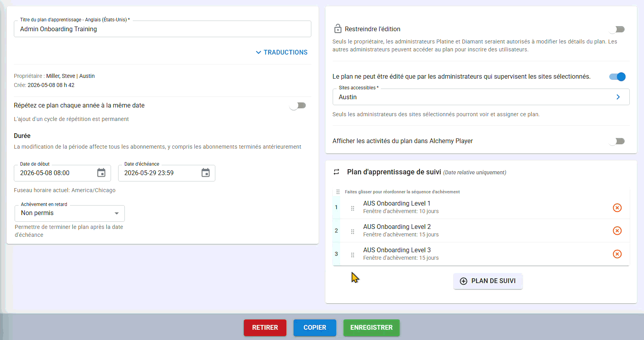Click the creation date 2026-05-08 08 h 42
Screen dimensions: 644x340
pyautogui.click(x=51, y=85)
